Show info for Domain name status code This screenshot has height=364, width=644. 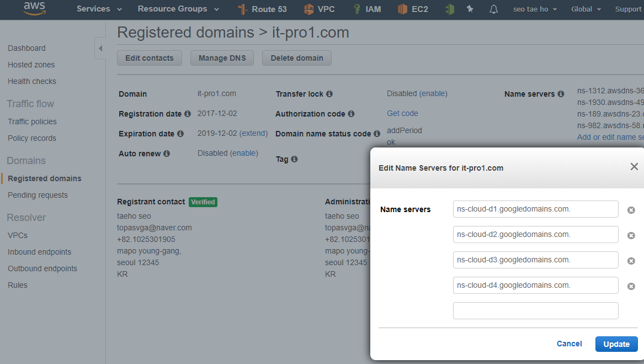point(376,134)
